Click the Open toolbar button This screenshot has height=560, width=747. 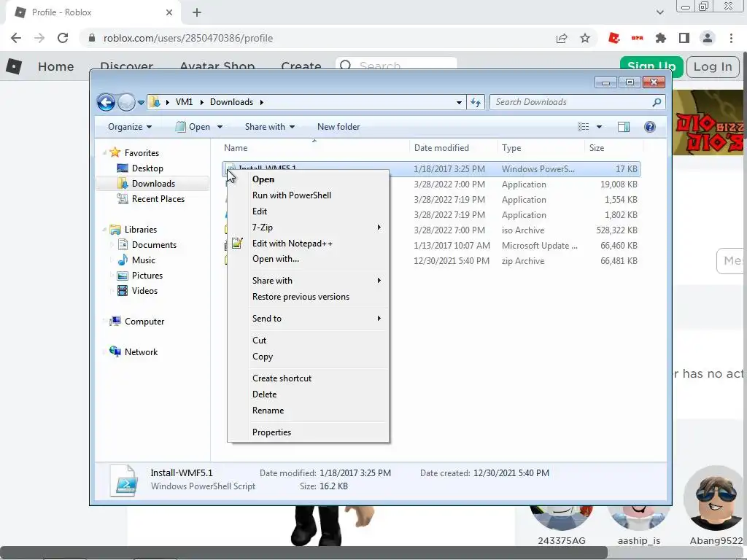point(193,127)
